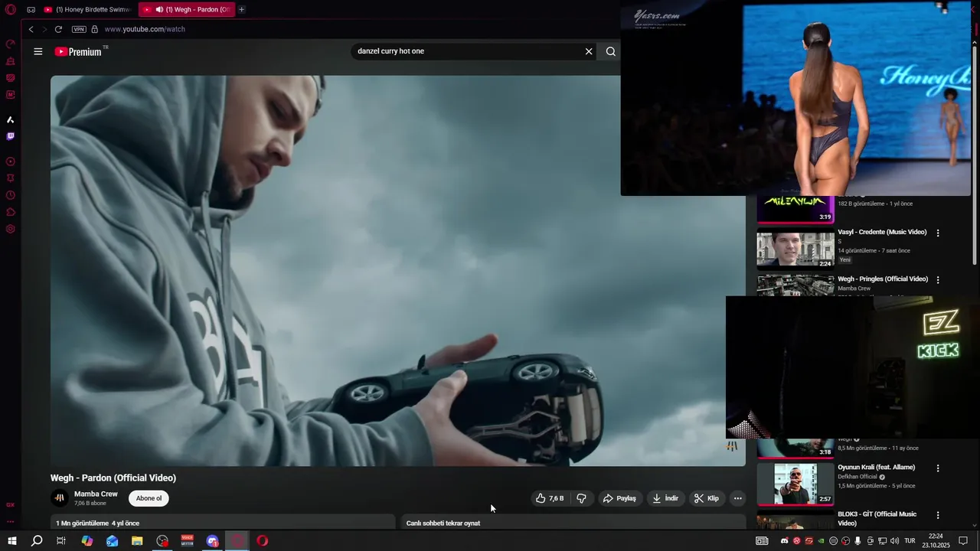Click the padlock site security icon
This screenshot has width=980, height=551.
(95, 29)
